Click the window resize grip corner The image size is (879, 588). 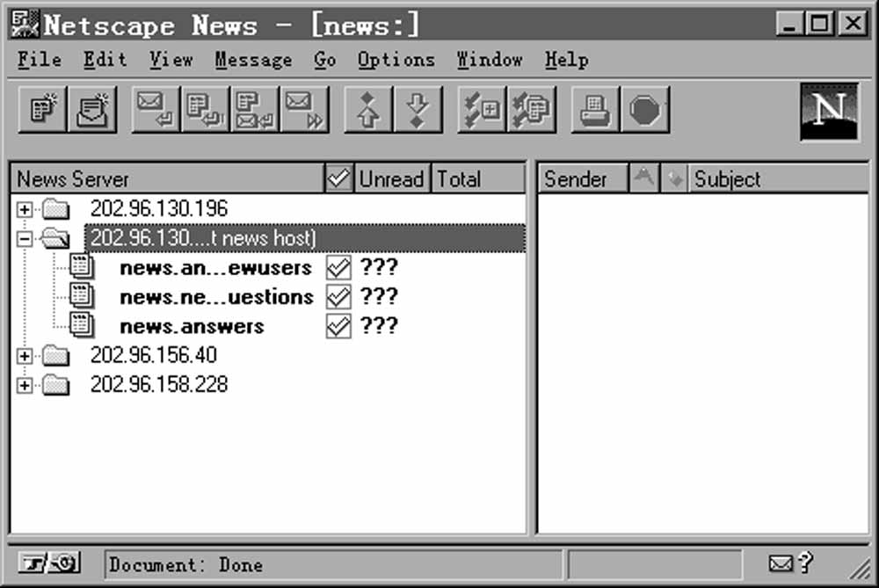pos(859,570)
